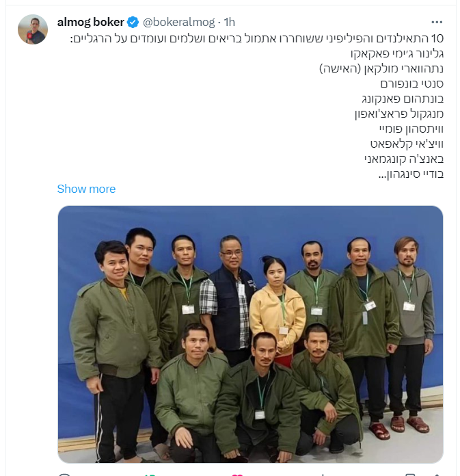
Task: Click the blue backdrop at top of photo
Action: (250, 220)
